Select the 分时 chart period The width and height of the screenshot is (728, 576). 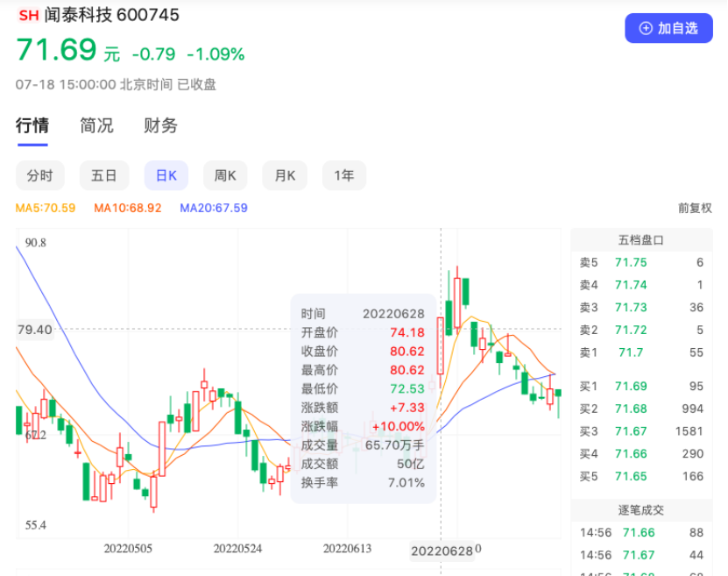[39, 175]
